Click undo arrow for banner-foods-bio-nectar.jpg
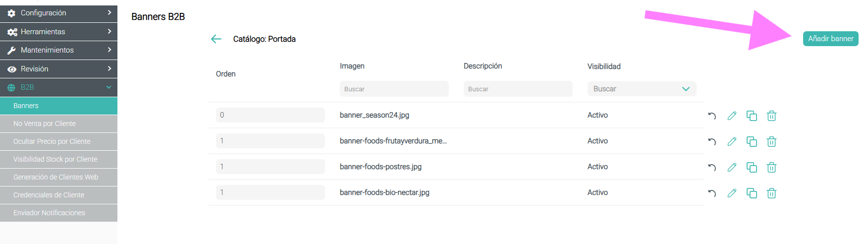This screenshot has height=244, width=868. coord(712,193)
